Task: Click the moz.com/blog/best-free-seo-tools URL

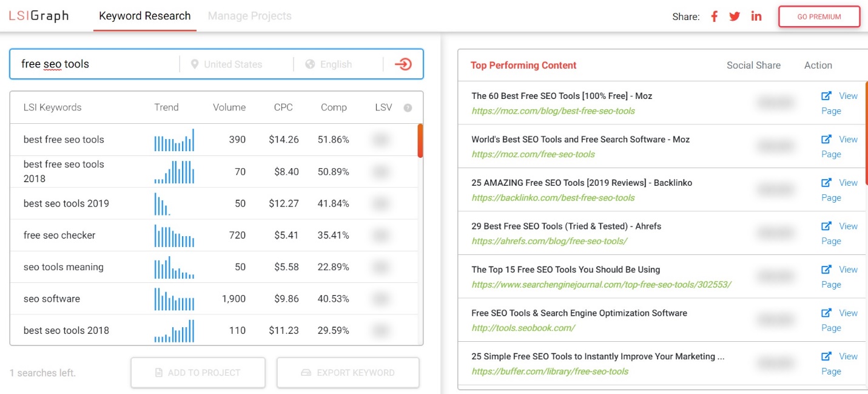Action: click(x=553, y=110)
